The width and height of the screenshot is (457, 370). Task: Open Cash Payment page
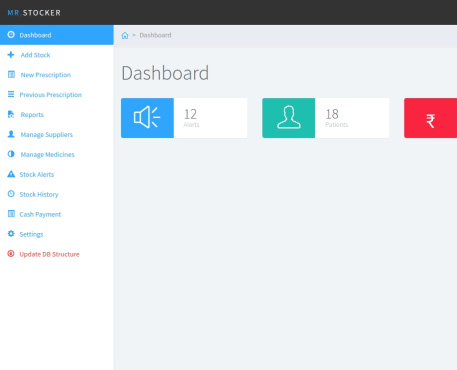[57, 214]
